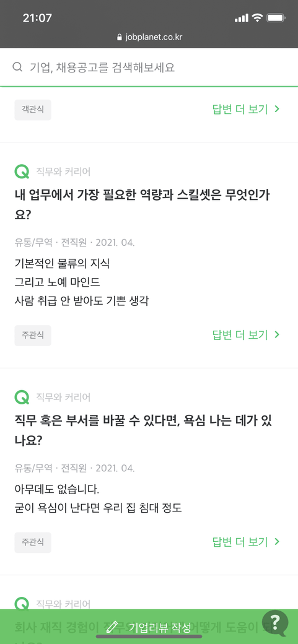This screenshot has height=644, width=298.
Task: Expand 답변 더 보기 for the skillset question
Action: [246, 335]
